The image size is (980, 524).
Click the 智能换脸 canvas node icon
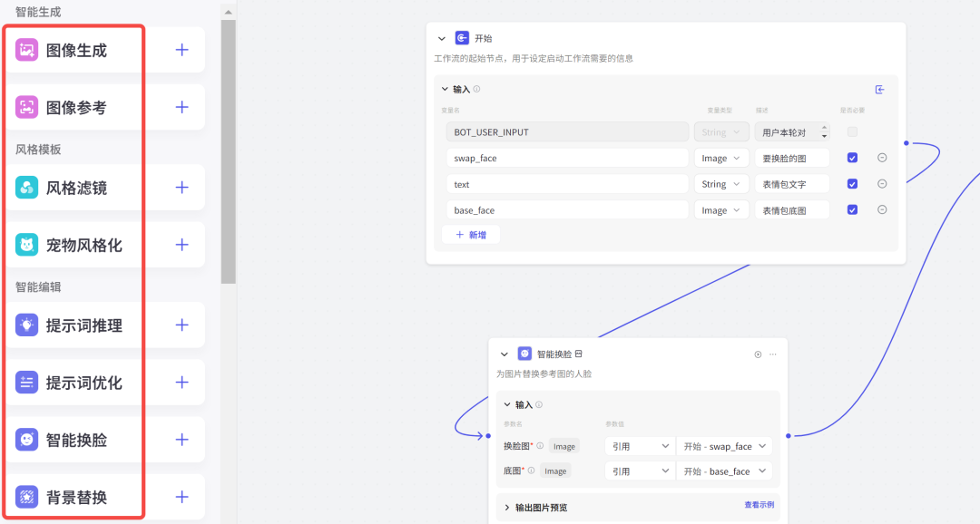pos(524,354)
